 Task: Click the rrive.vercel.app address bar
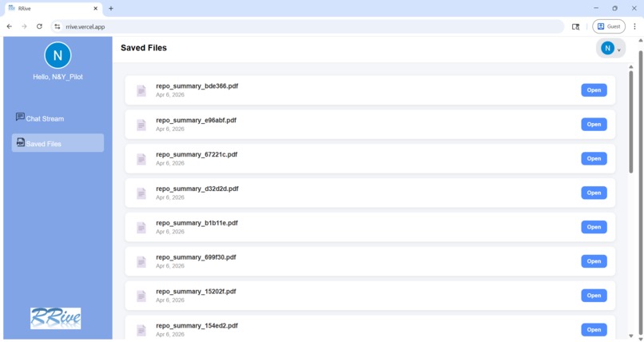point(307,26)
